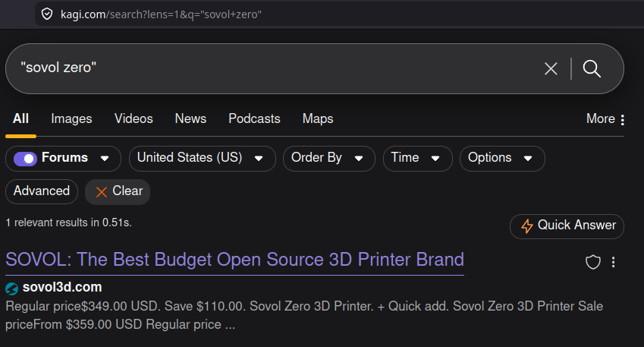Open the United States (US) region dropdown
The image size is (644, 347).
(202, 158)
